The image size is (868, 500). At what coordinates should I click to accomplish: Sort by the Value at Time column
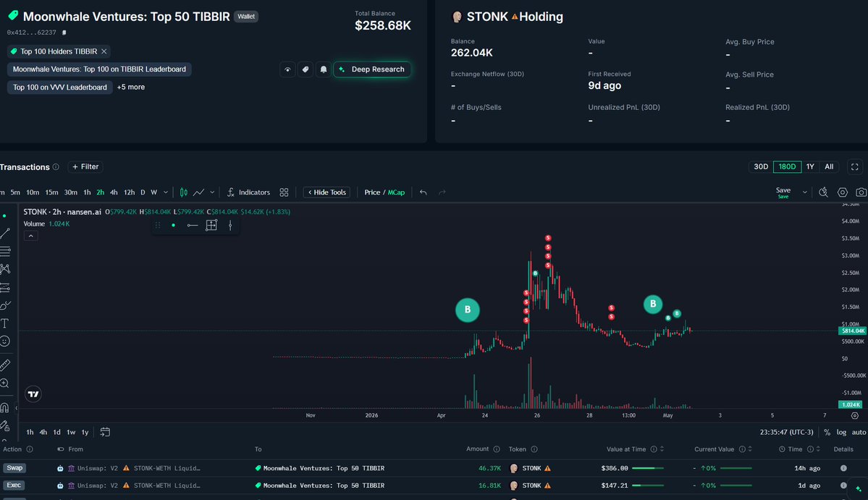tap(661, 449)
